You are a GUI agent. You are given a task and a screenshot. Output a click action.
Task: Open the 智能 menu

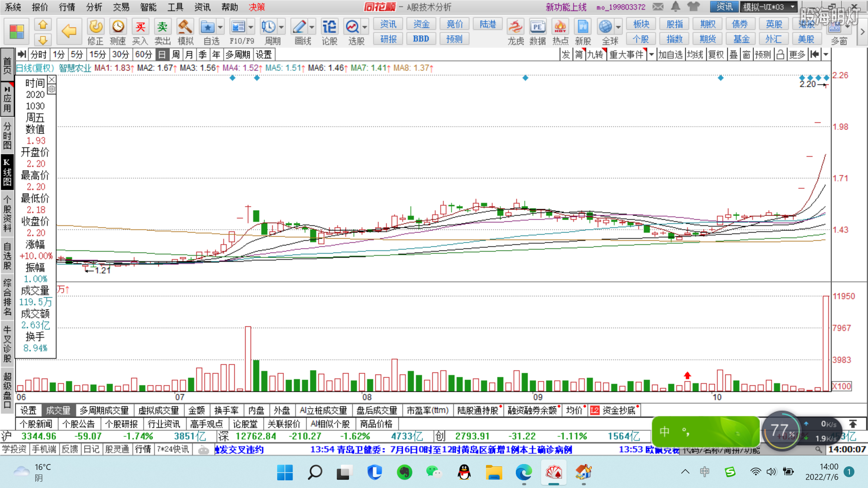[x=148, y=7]
